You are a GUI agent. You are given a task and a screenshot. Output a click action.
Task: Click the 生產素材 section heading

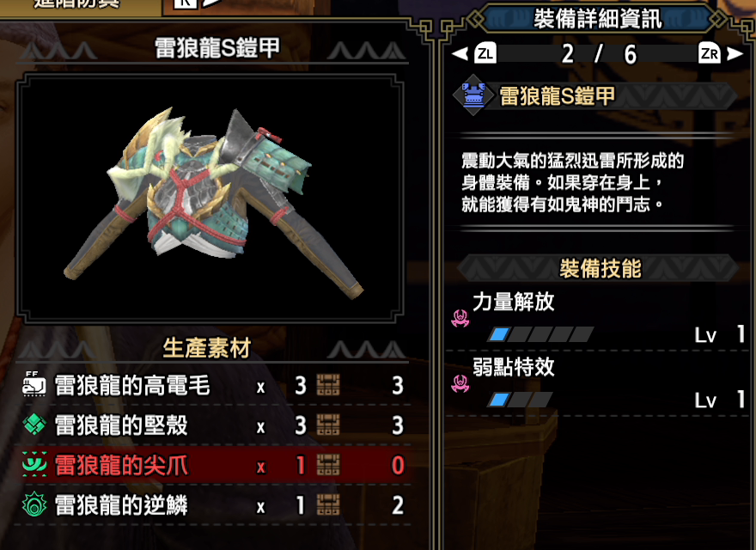pyautogui.click(x=207, y=348)
